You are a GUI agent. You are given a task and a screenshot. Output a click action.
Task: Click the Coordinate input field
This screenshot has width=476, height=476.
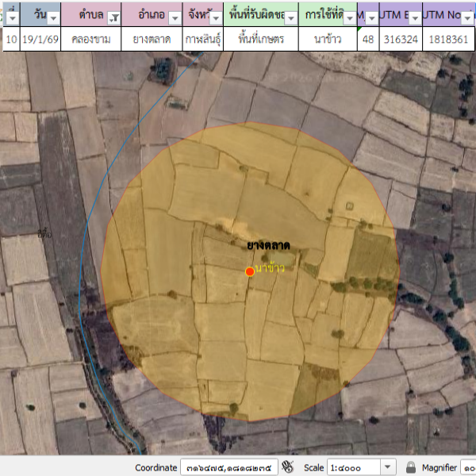tap(228, 467)
